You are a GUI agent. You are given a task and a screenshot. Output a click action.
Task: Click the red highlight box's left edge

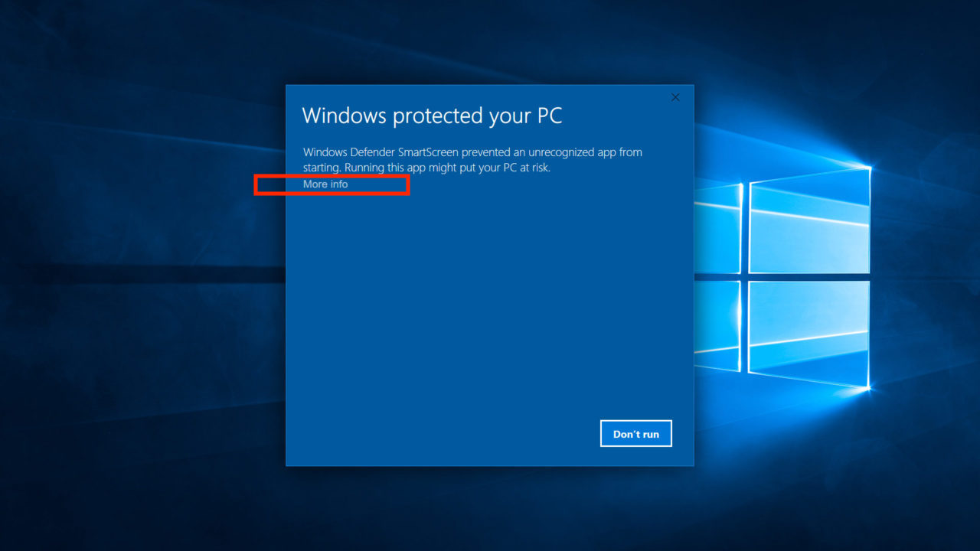256,184
